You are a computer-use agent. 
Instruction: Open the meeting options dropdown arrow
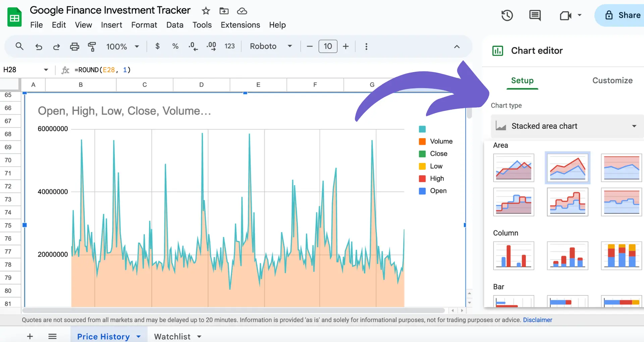(x=580, y=15)
